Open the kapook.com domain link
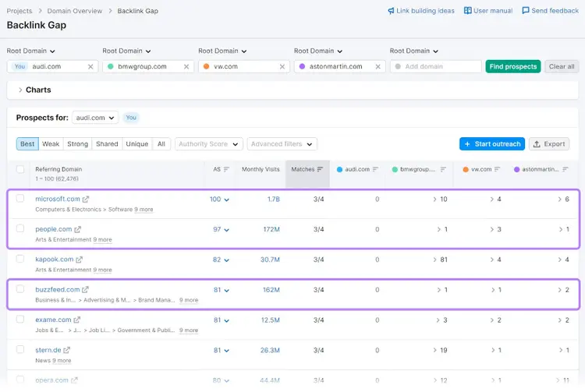585x392 pixels. point(55,260)
